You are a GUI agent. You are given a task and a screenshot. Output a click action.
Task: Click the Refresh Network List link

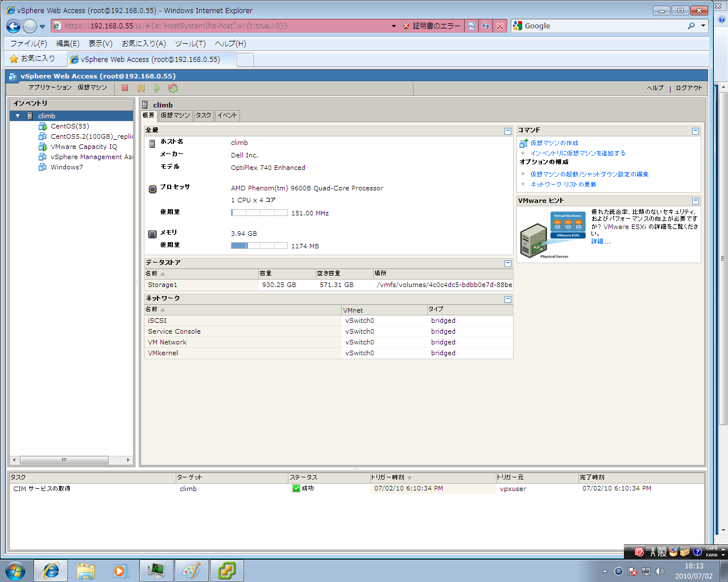click(563, 185)
